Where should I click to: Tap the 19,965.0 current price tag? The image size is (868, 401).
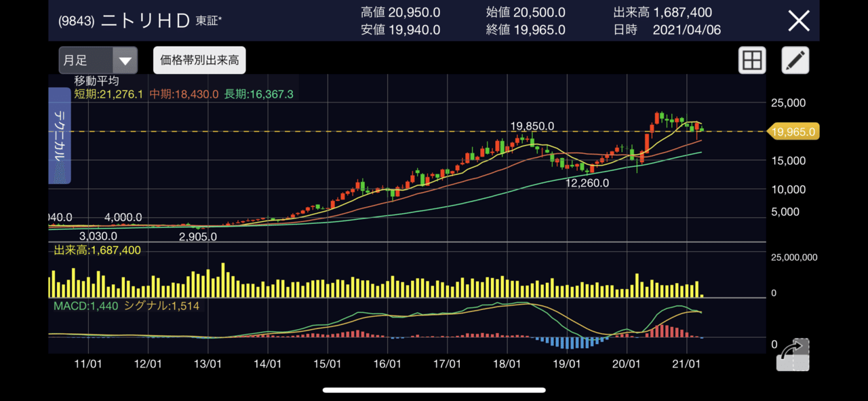tap(793, 131)
